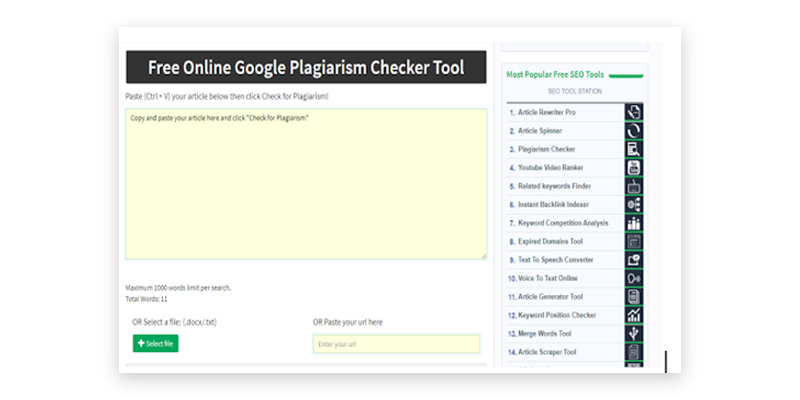Click the green Select file button
The image size is (800, 400).
[156, 343]
